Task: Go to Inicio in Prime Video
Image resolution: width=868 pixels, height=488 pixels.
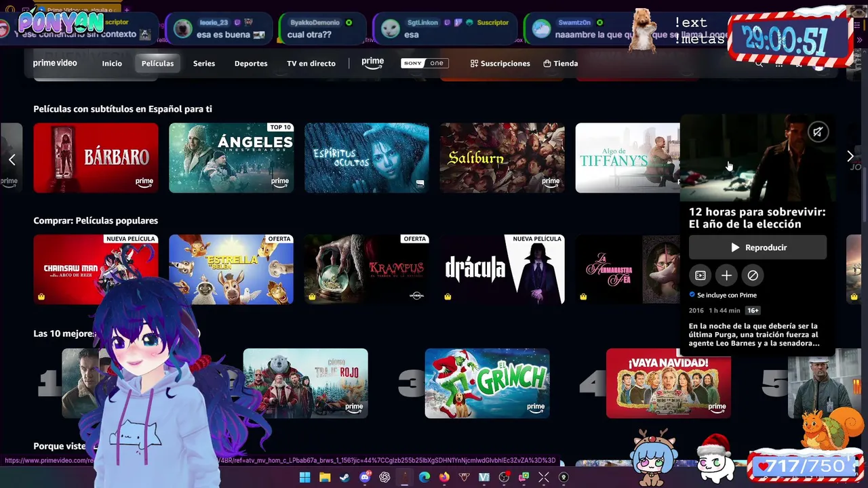Action: click(112, 63)
